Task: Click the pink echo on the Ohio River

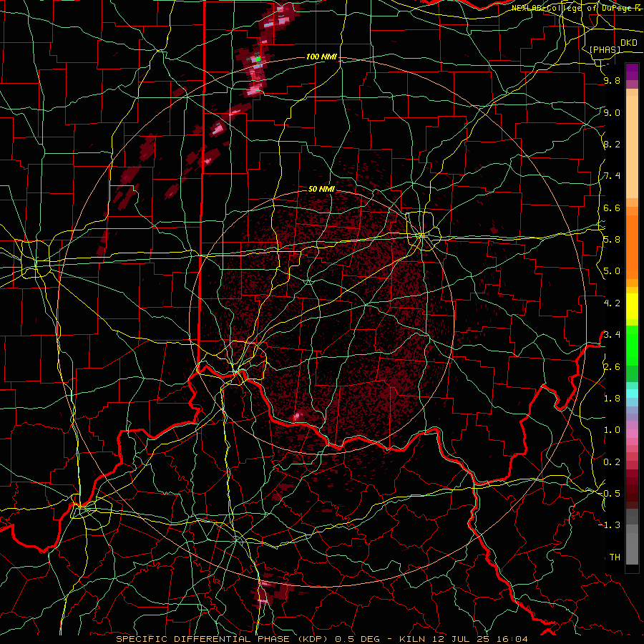Action: pyautogui.click(x=297, y=417)
